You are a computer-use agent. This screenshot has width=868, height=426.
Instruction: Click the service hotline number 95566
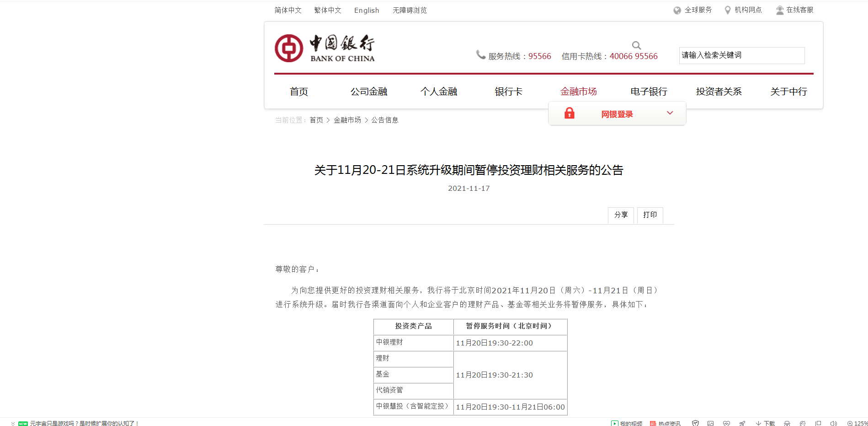pos(540,56)
